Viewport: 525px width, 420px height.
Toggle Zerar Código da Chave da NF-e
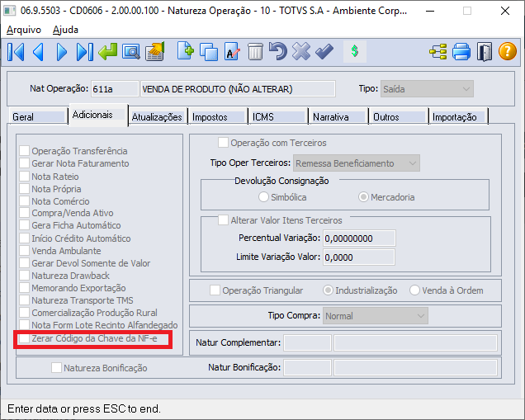tap(24, 338)
